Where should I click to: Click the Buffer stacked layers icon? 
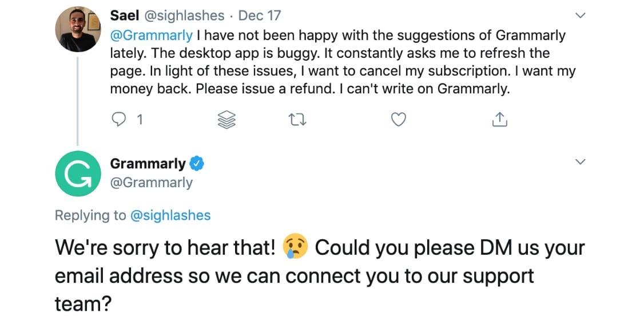(x=227, y=119)
